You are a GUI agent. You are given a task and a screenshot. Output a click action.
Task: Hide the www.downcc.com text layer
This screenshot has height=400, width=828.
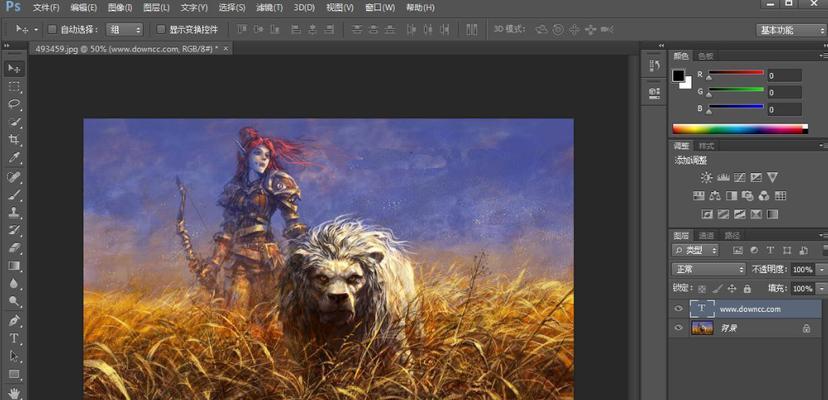tap(679, 309)
